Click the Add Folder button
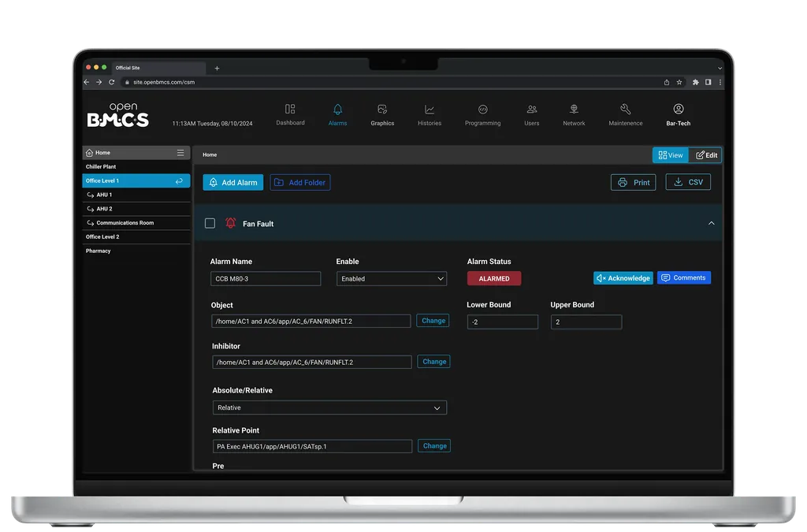Screen dimensions: 807x532 tap(300, 182)
